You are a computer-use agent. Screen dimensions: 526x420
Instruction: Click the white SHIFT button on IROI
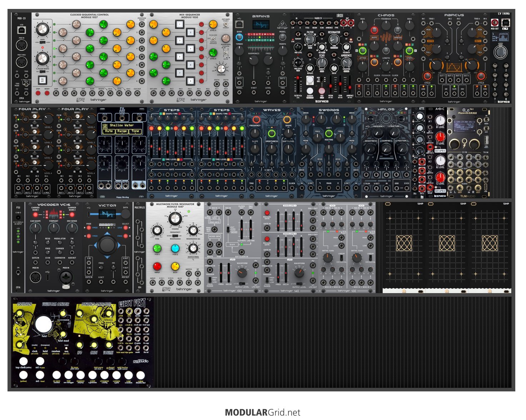[x=310, y=79]
